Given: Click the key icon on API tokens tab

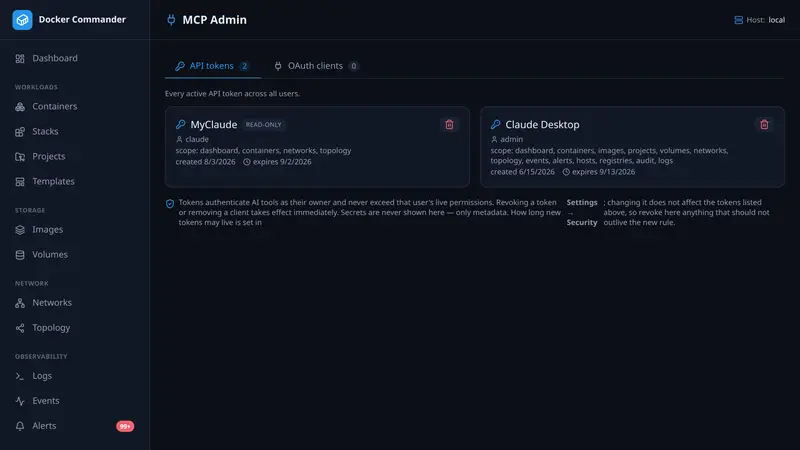Looking at the screenshot, I should click(x=180, y=66).
